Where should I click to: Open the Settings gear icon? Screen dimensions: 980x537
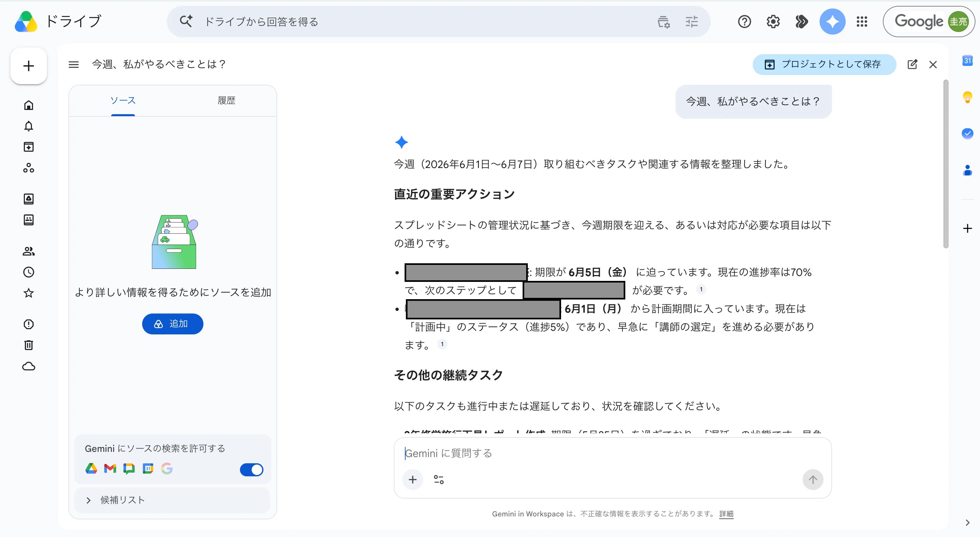(x=773, y=22)
